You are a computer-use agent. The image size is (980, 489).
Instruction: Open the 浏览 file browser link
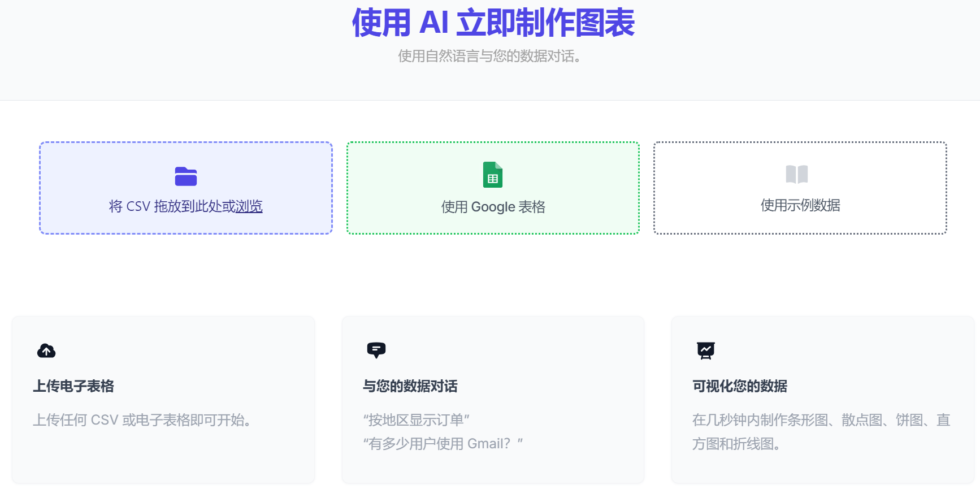249,206
